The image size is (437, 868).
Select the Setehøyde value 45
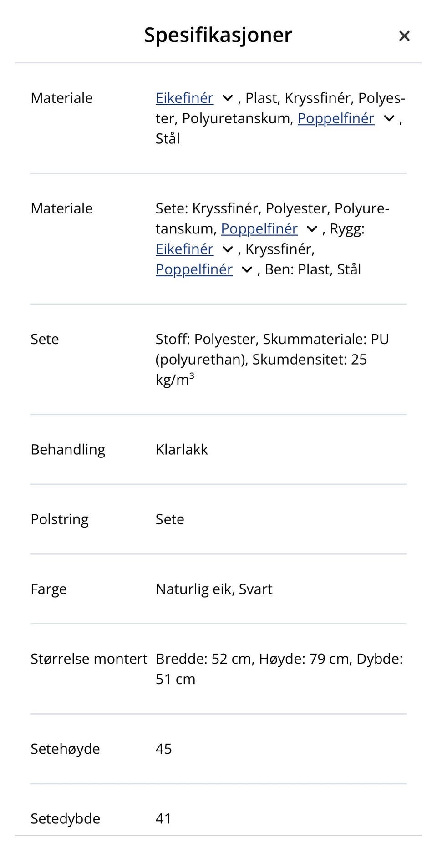tap(163, 749)
